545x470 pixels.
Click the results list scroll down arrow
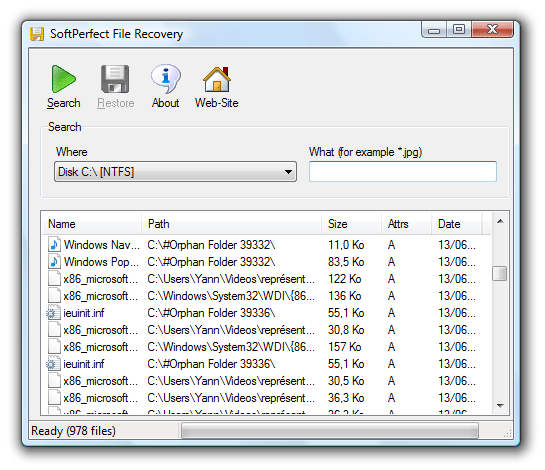click(500, 405)
